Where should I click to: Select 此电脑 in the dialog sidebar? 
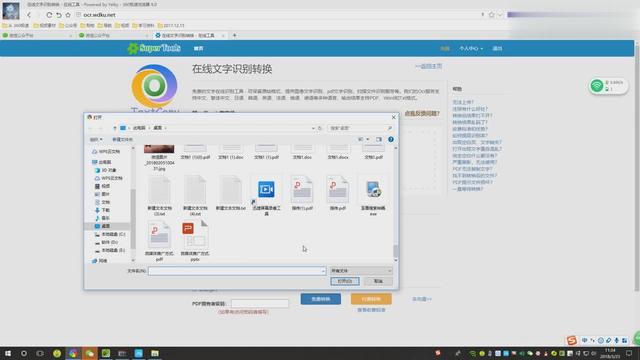pos(101,162)
